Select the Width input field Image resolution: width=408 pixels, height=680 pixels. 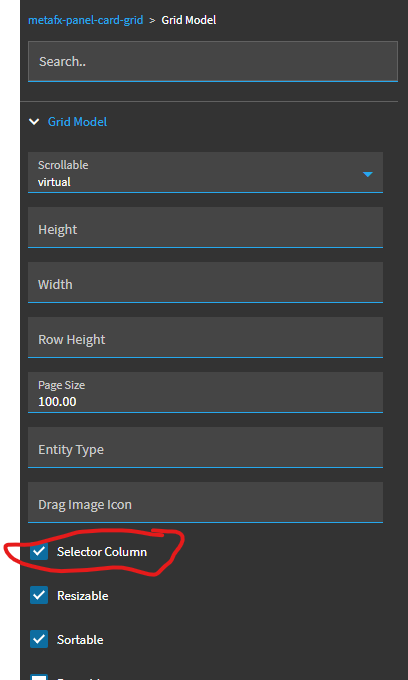[x=205, y=282]
